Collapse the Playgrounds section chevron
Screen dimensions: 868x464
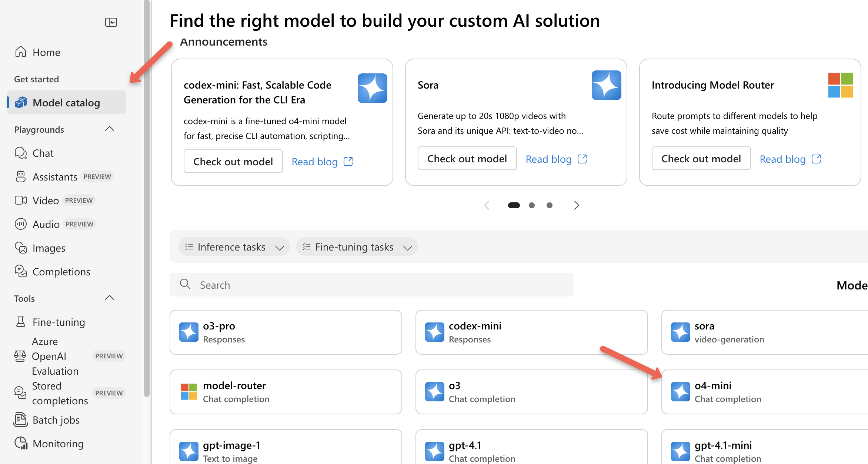[110, 129]
